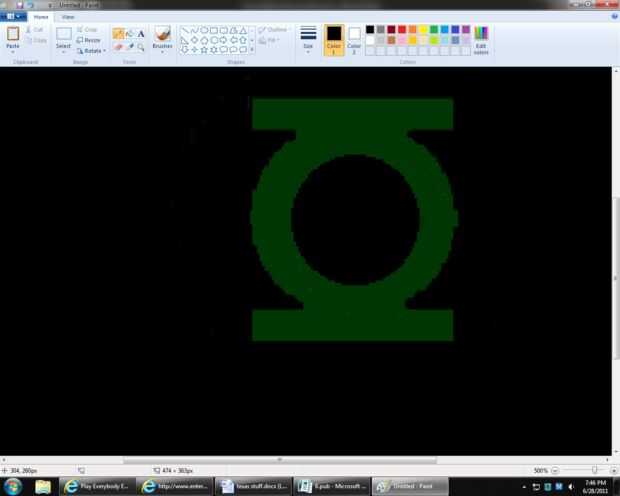
Task: Click the horizontal canvas scrollbar
Action: [280, 460]
